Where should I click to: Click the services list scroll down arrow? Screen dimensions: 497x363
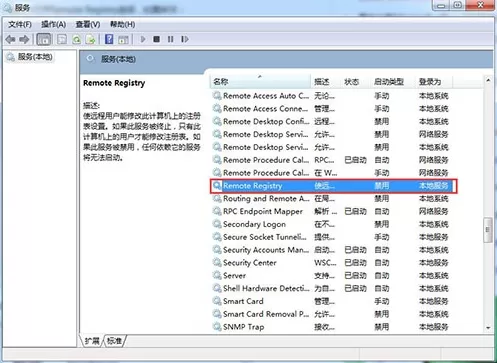click(x=488, y=328)
